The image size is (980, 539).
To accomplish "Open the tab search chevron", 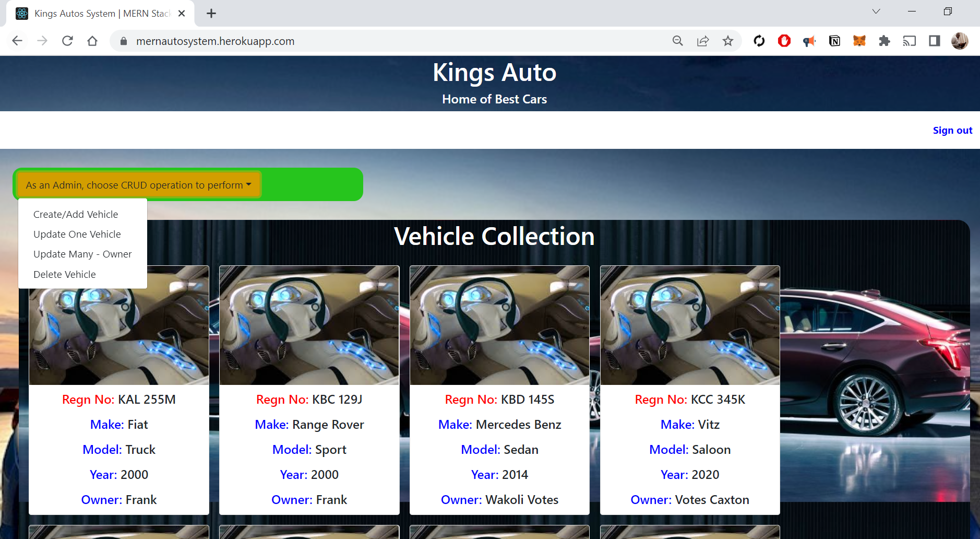I will coord(876,11).
